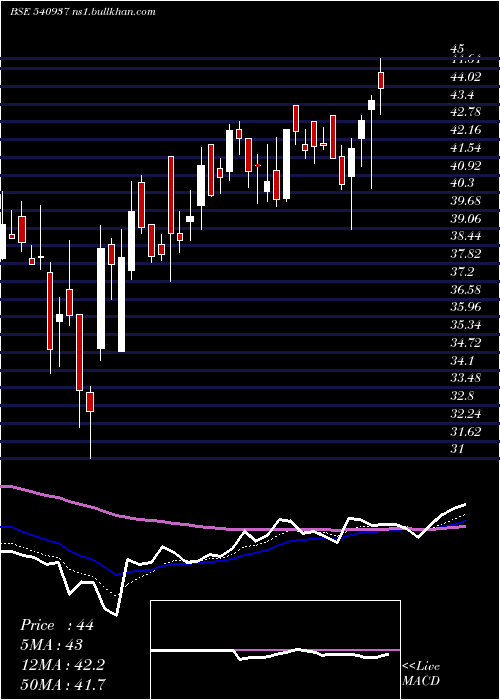Click the 31 price axis label
This screenshot has height=700, width=500.
pos(458,449)
